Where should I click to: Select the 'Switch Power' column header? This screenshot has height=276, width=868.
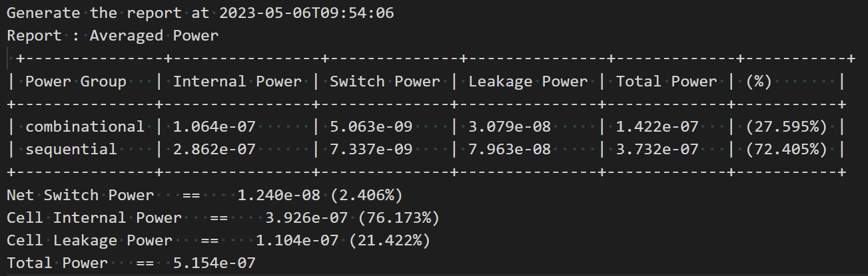coord(385,82)
